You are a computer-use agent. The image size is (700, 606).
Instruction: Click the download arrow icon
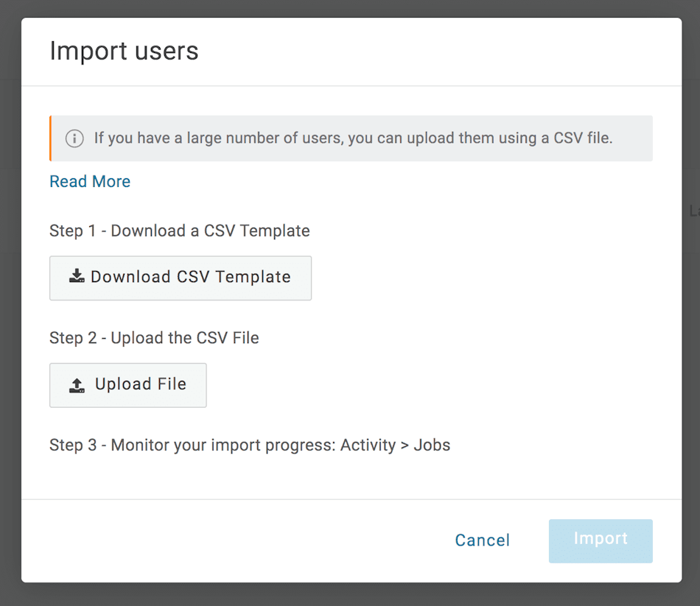click(x=77, y=277)
